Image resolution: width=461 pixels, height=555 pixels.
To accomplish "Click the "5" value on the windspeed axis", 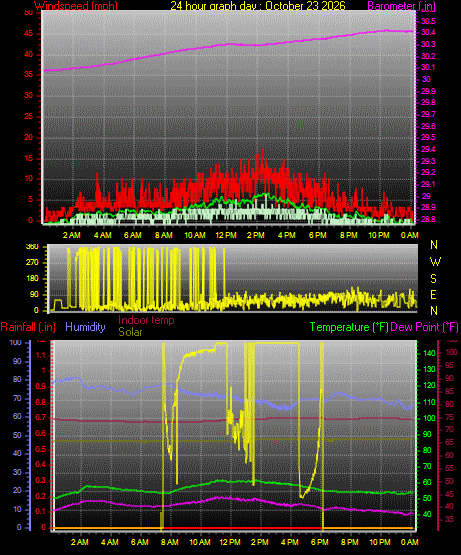I will [30, 199].
